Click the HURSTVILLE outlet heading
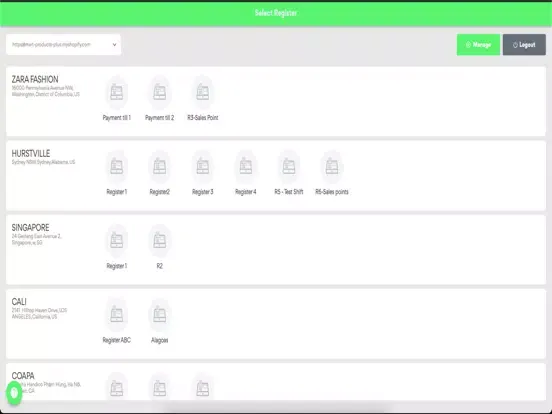Image resolution: width=552 pixels, height=414 pixels. click(31, 153)
